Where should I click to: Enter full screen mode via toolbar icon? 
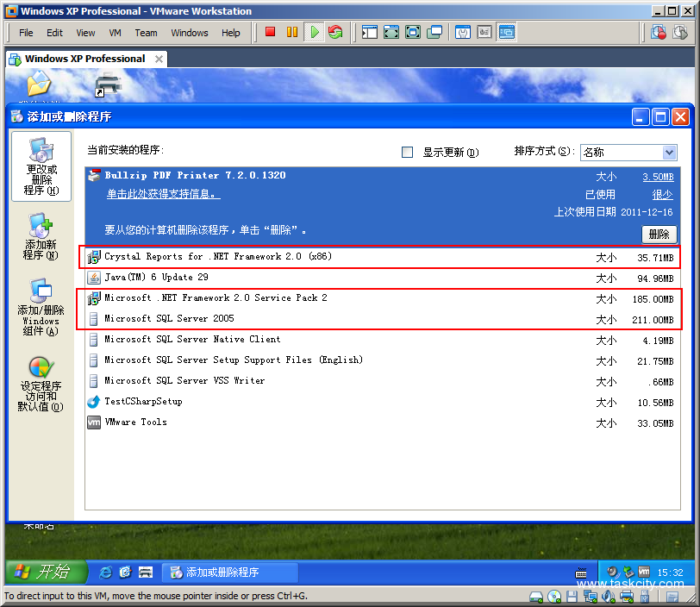(x=413, y=32)
